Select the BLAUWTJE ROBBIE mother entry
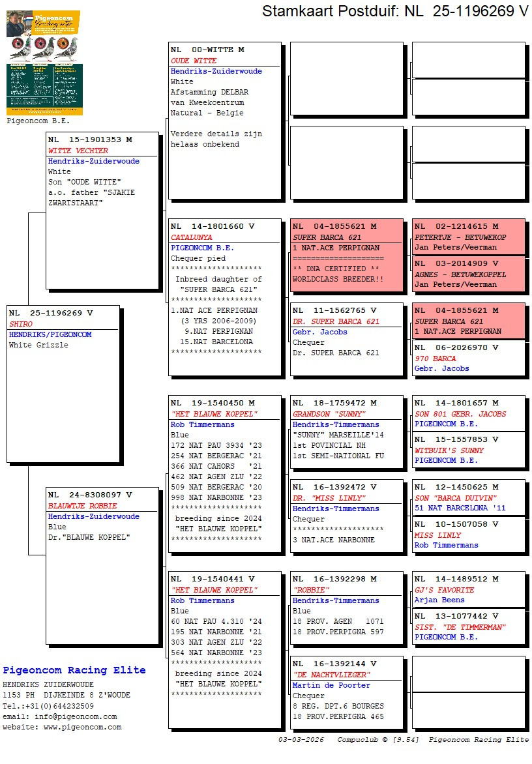This screenshot has width=532, height=764. (x=82, y=506)
